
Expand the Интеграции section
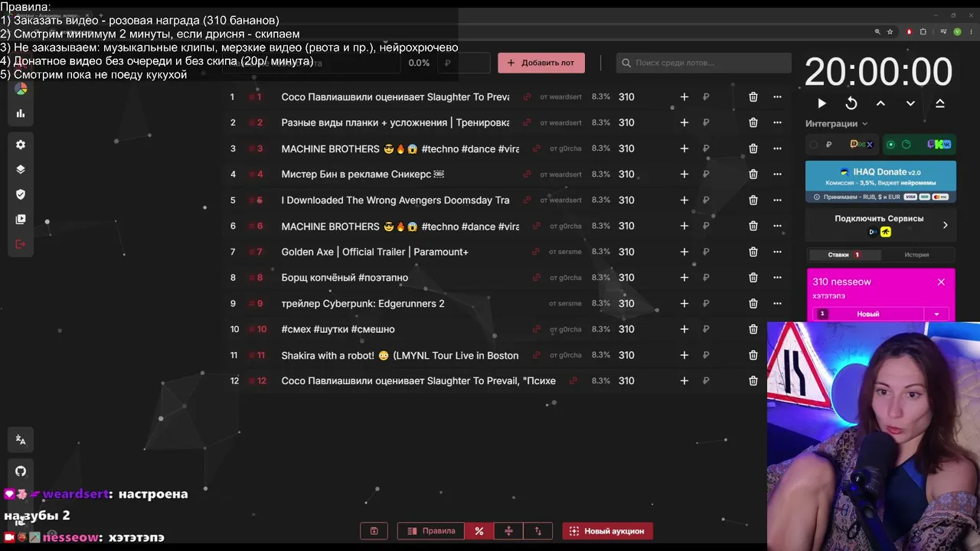point(837,123)
